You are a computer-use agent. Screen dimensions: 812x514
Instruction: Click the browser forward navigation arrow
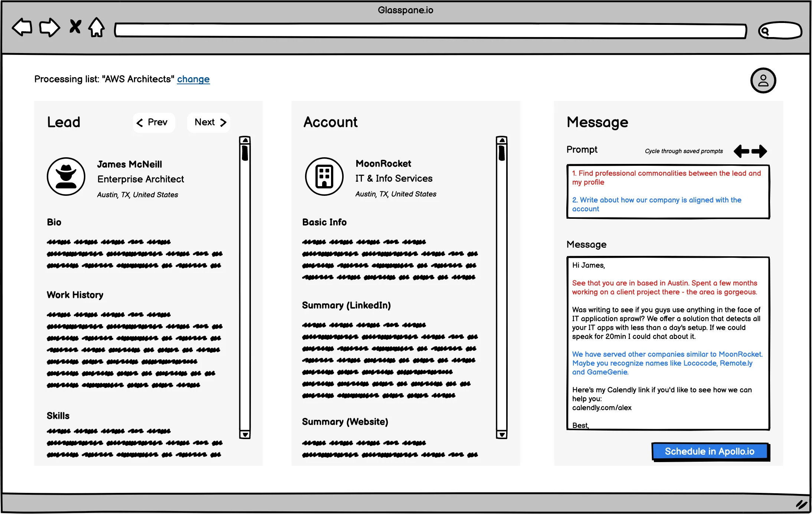coord(50,27)
